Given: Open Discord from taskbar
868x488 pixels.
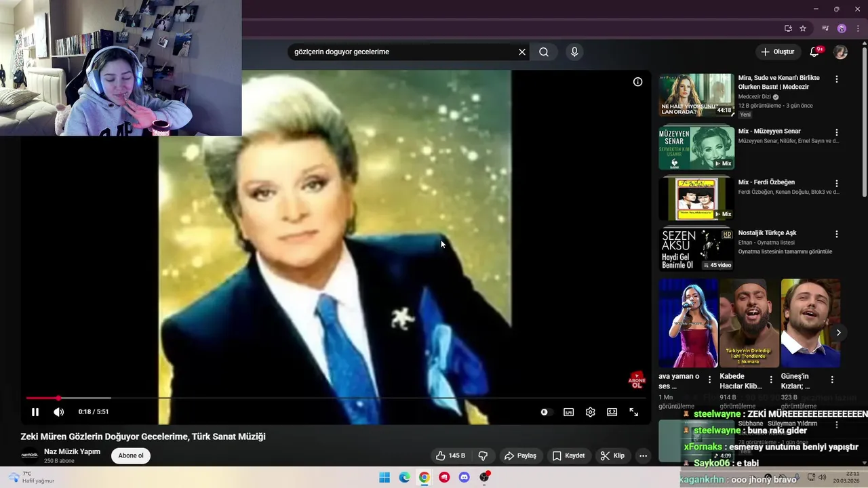Looking at the screenshot, I should click(x=464, y=477).
